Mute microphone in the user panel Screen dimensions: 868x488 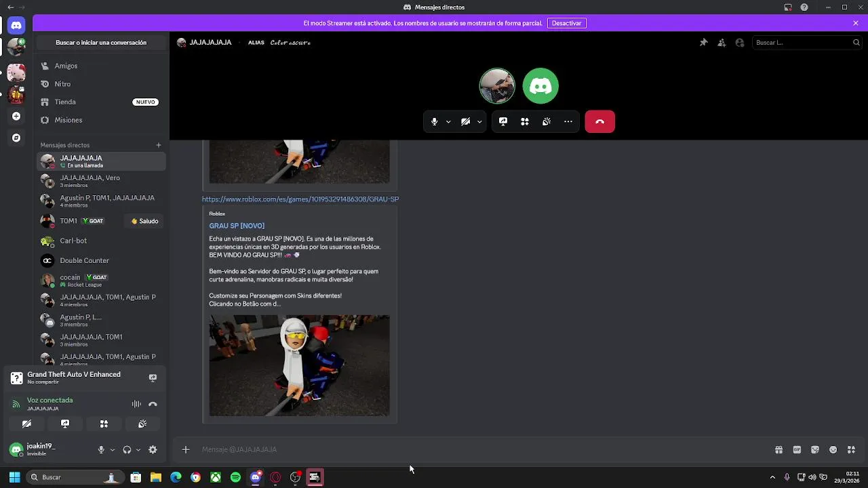[x=101, y=449]
